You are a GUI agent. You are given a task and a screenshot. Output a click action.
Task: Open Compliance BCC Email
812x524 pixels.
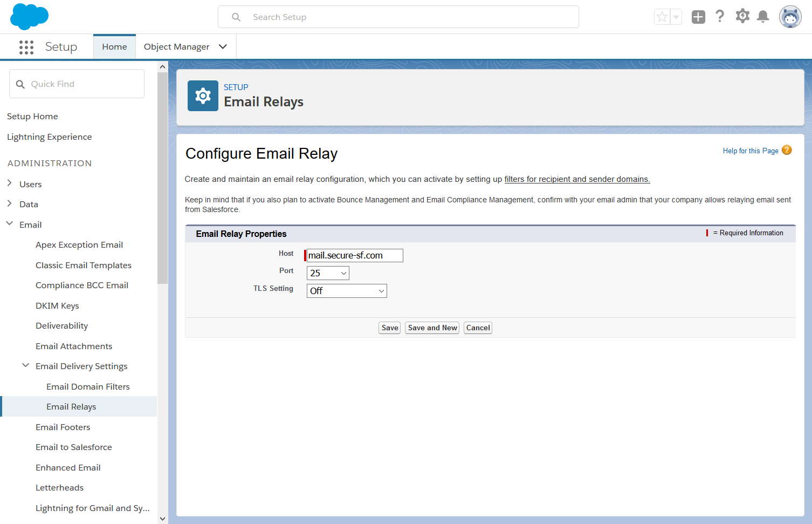click(82, 285)
